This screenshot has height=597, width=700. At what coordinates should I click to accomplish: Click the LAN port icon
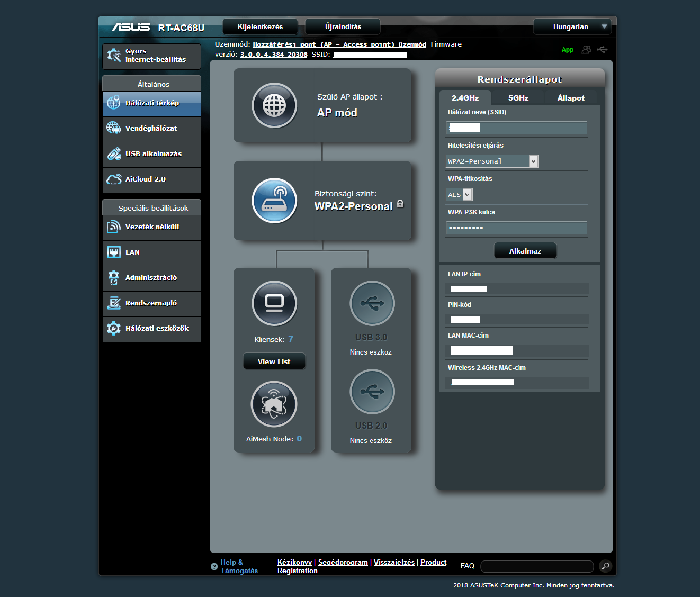pos(114,252)
